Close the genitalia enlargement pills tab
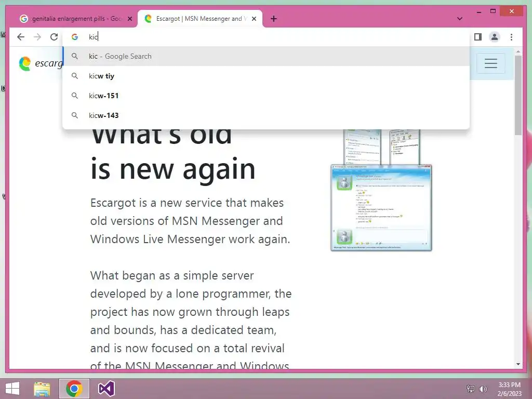 click(129, 19)
